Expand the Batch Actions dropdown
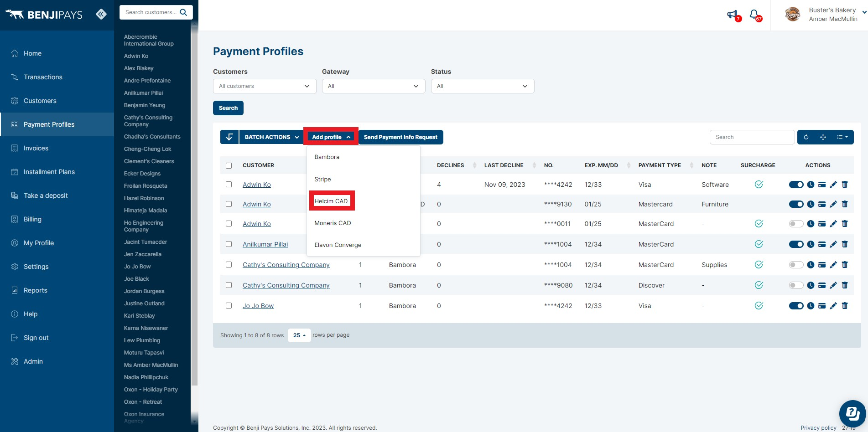Viewport: 868px width, 432px height. pyautogui.click(x=272, y=137)
